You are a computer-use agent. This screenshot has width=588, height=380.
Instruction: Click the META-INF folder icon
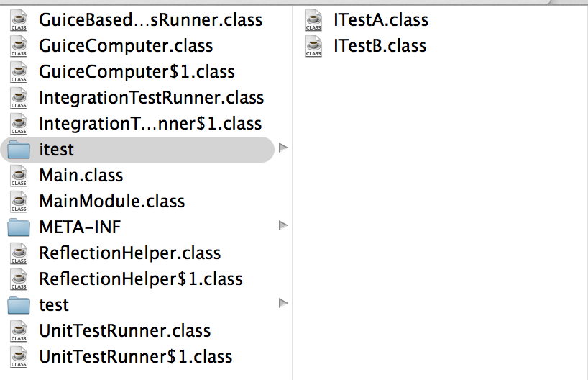[19, 227]
